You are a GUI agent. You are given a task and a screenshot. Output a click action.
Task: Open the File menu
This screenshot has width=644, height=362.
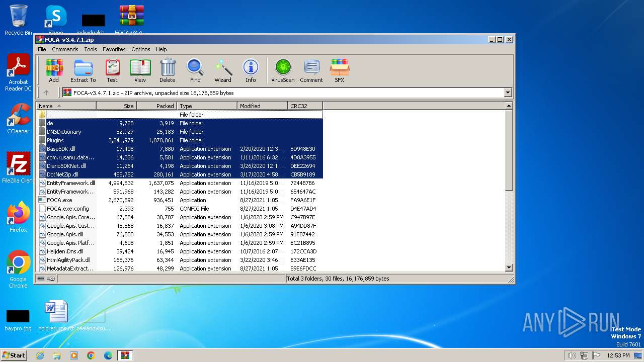42,49
